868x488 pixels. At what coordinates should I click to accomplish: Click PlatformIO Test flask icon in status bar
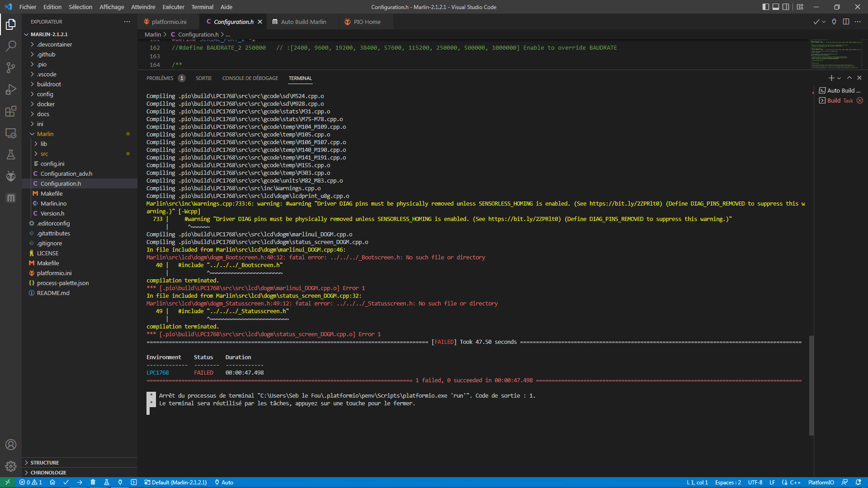point(107,482)
